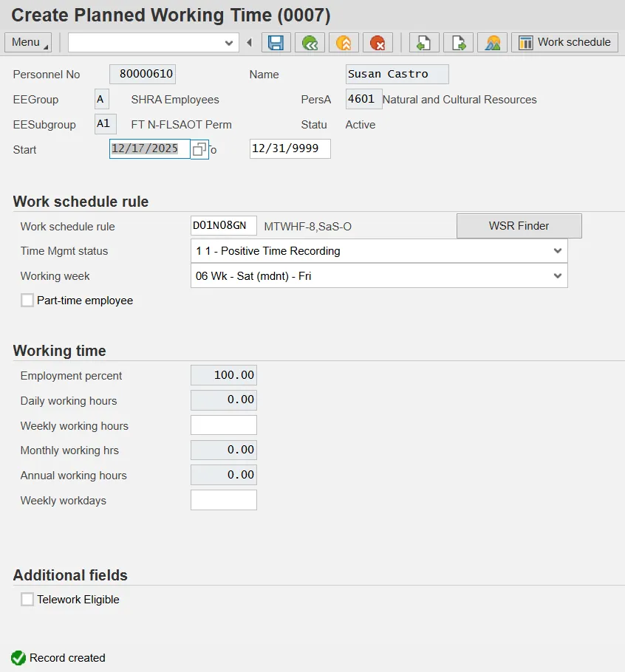Toggle the Telework Eligible checkbox

27,600
